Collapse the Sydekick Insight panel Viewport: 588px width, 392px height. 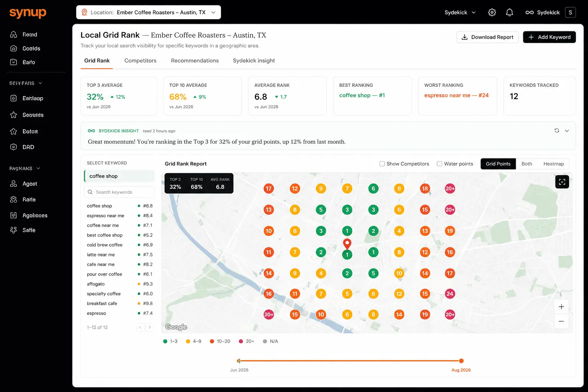click(x=567, y=131)
